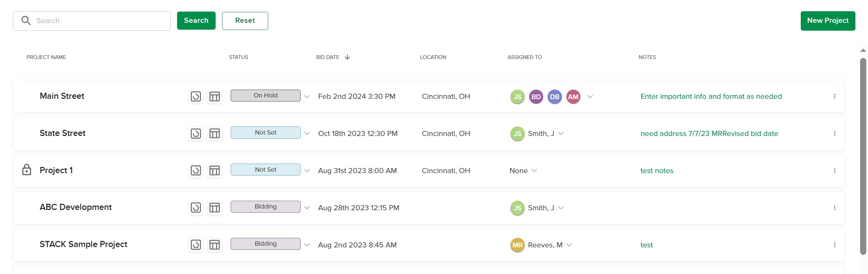The image size is (868, 274).
Task: Open takeoff icon for State Street project
Action: click(x=196, y=134)
